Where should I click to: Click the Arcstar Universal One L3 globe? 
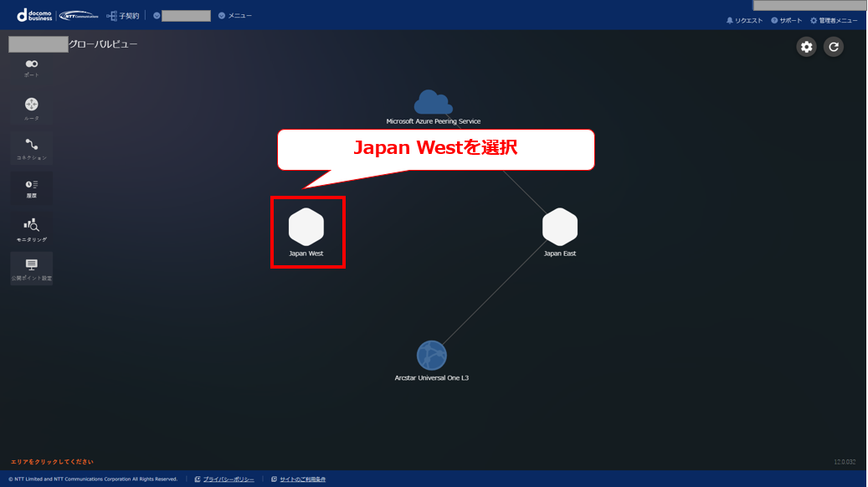432,356
